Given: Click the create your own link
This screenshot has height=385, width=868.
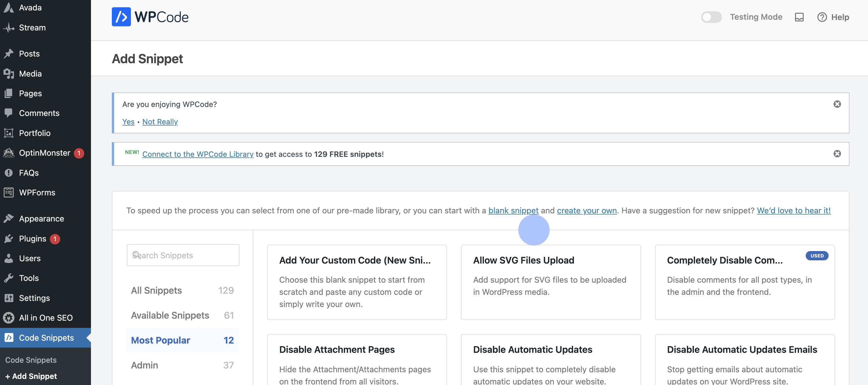Looking at the screenshot, I should point(587,210).
